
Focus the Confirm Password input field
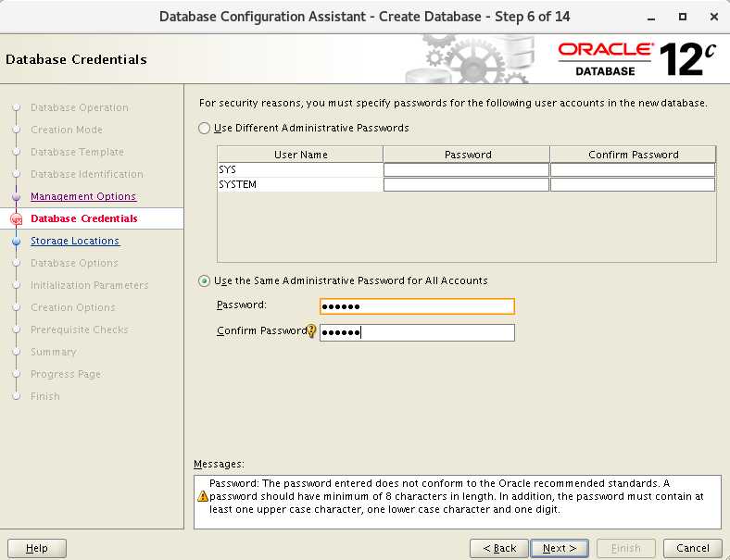coord(417,332)
